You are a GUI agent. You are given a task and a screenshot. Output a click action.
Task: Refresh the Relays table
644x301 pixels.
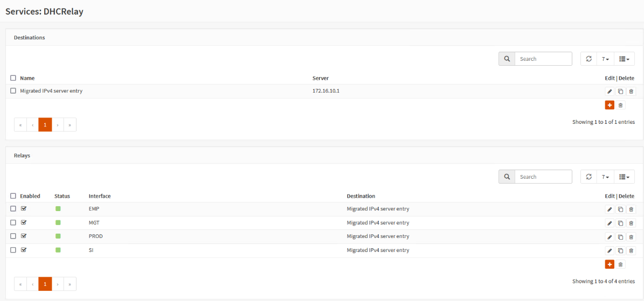pyautogui.click(x=588, y=177)
